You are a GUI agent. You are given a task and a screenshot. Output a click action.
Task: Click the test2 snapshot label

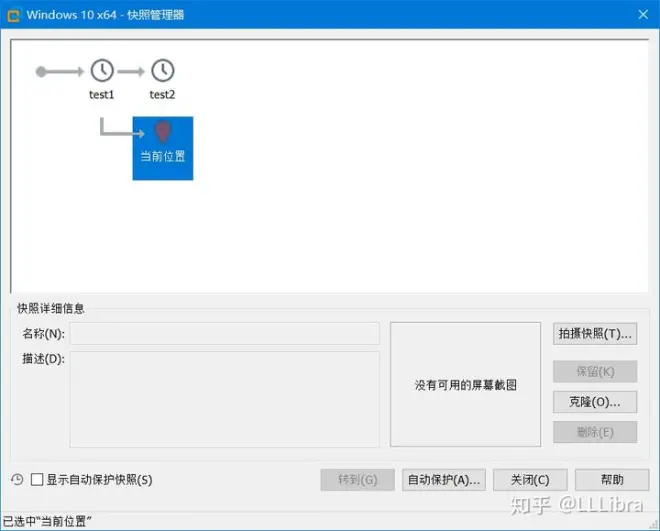click(x=162, y=95)
